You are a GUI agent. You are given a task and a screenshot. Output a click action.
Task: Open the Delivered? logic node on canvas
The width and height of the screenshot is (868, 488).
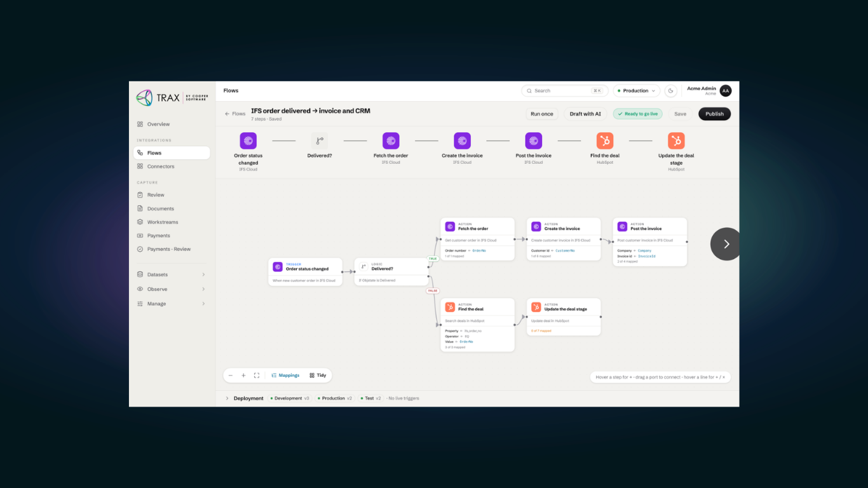click(x=391, y=272)
